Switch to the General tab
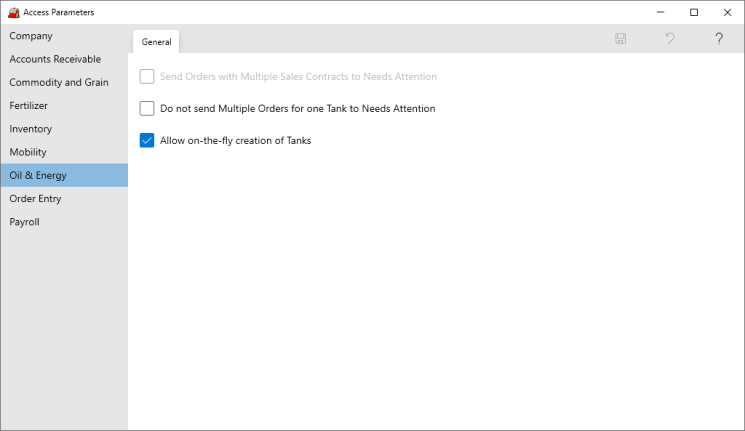Viewport: 745px width, 431px height. pos(156,42)
